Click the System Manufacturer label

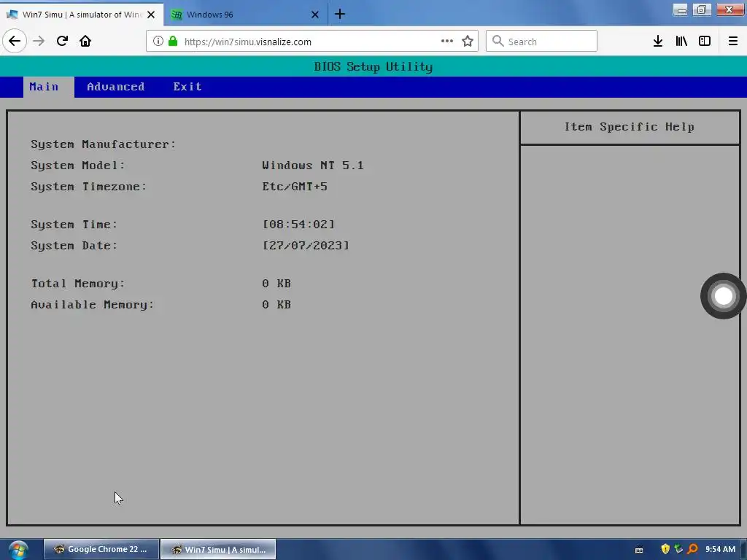tap(104, 144)
